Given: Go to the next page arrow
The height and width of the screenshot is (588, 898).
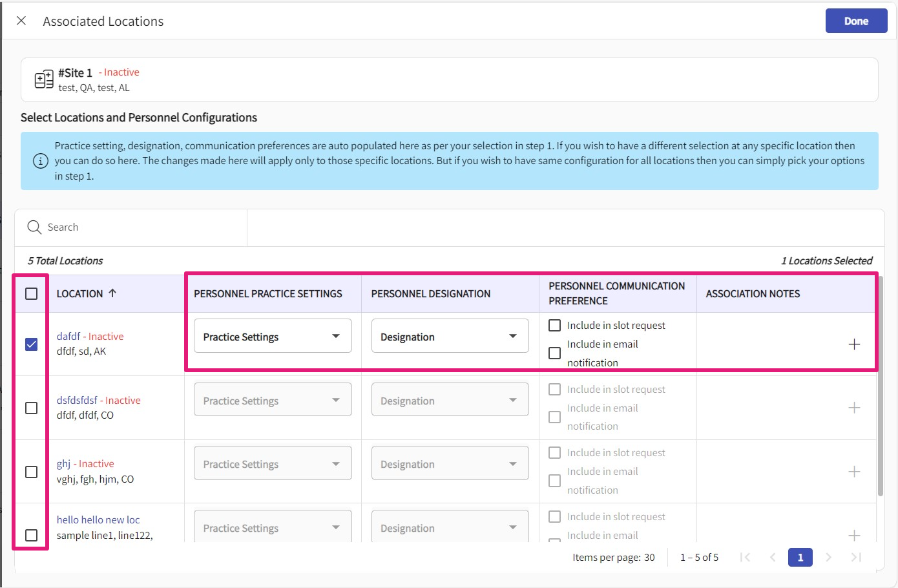Looking at the screenshot, I should [828, 557].
